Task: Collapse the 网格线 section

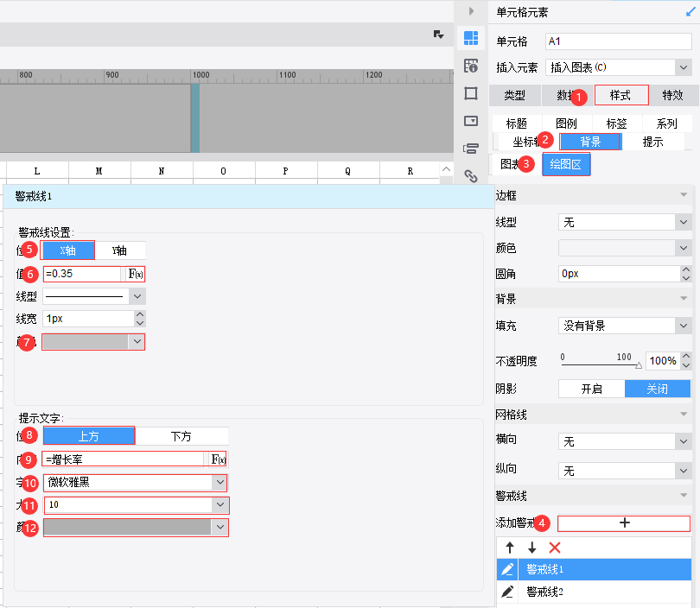Action: (x=683, y=415)
